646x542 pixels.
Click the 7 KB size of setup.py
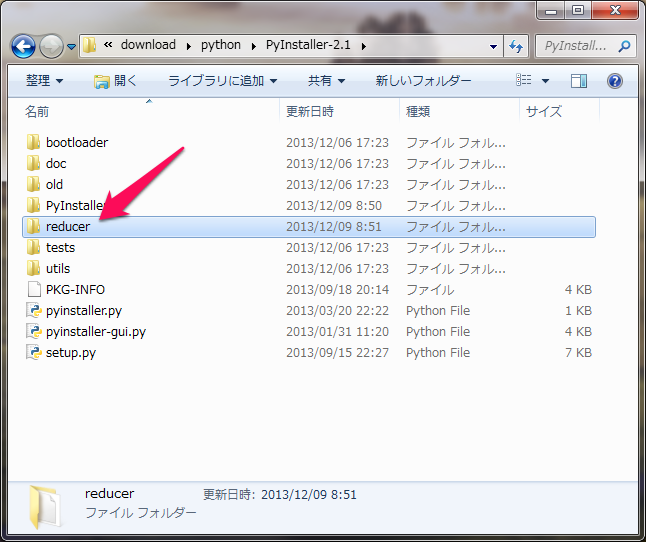[578, 353]
